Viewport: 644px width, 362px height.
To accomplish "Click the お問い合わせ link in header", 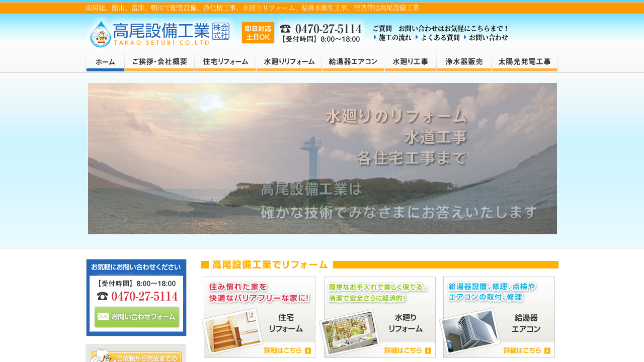I will click(x=488, y=38).
